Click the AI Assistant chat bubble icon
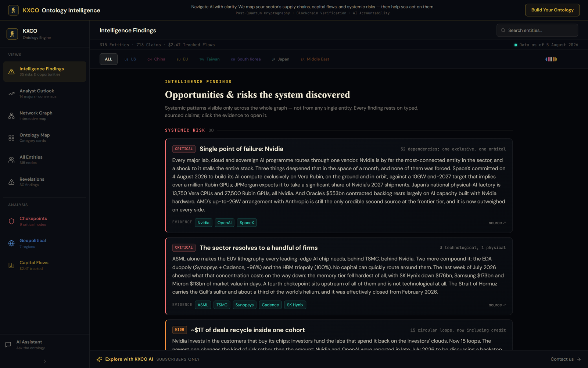The image size is (588, 368). [8, 345]
